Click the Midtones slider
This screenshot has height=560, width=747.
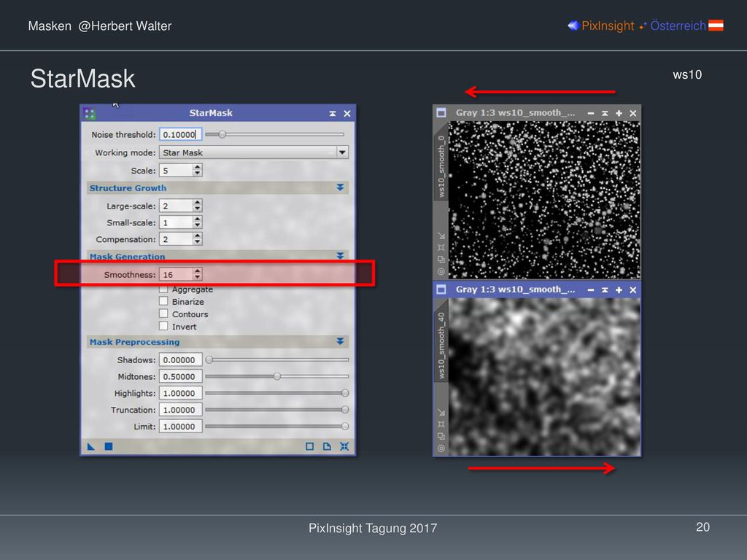coord(276,376)
